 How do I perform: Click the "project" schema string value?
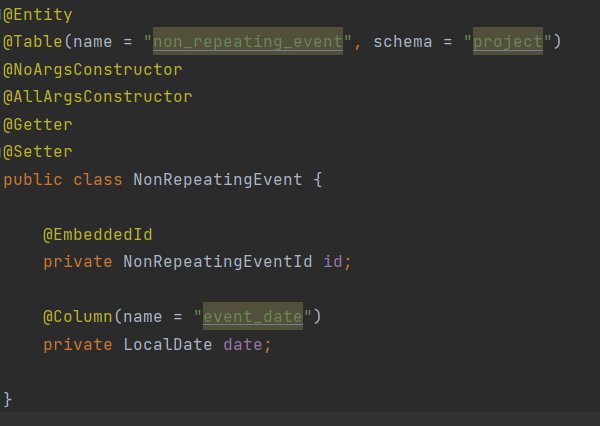point(507,43)
